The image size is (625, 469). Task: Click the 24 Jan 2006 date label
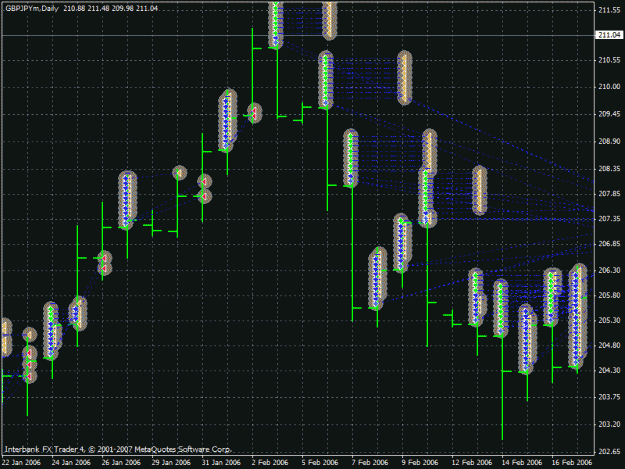71,462
